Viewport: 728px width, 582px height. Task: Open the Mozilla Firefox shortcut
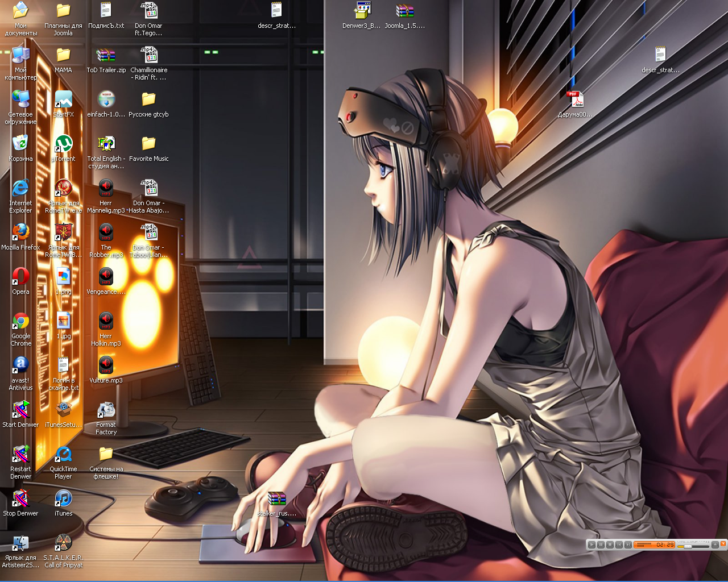pos(20,232)
